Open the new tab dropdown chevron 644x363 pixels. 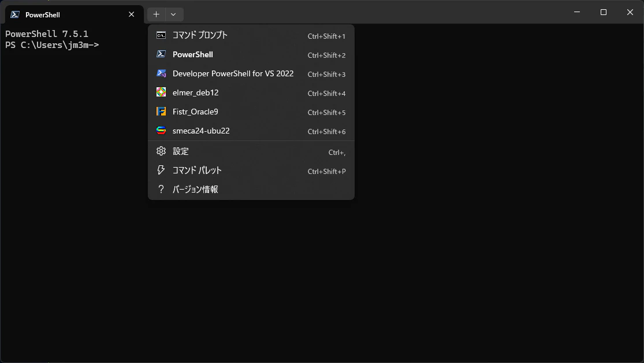pos(174,14)
